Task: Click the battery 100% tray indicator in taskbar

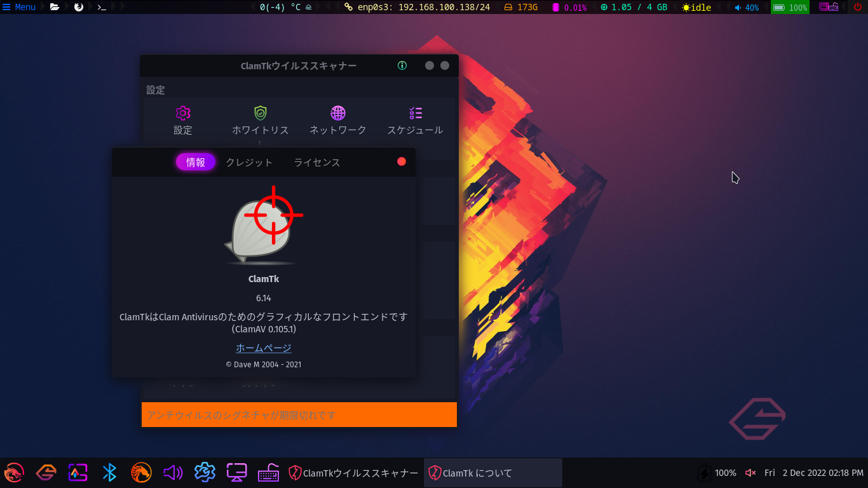Action: click(x=717, y=473)
